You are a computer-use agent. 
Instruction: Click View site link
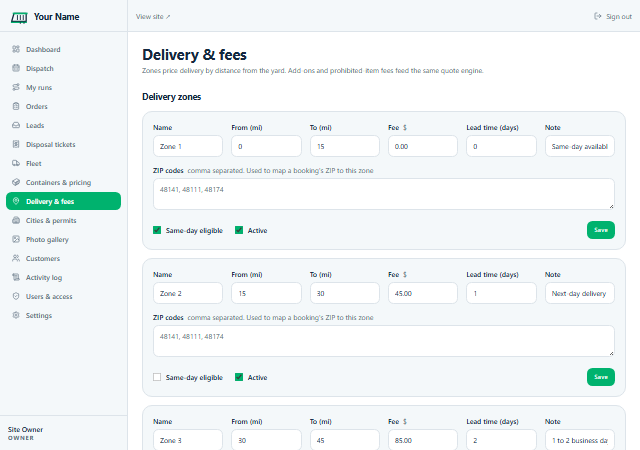pyautogui.click(x=153, y=17)
